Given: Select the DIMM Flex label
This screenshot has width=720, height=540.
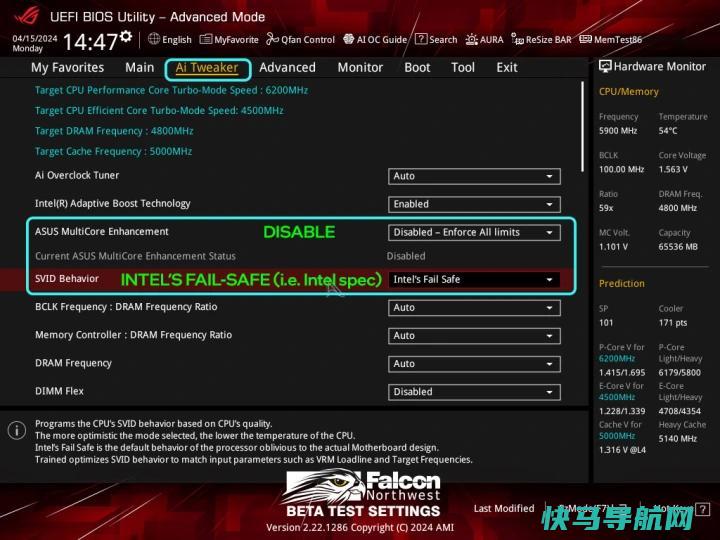Looking at the screenshot, I should click(60, 391).
